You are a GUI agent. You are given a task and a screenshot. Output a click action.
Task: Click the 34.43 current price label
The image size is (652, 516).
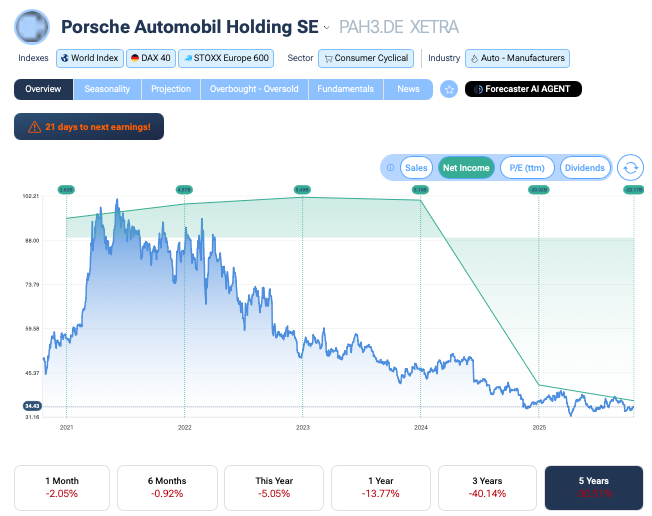pyautogui.click(x=32, y=405)
